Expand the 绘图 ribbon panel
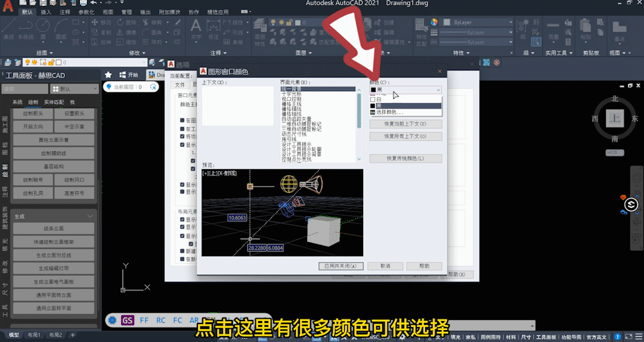 (45, 53)
